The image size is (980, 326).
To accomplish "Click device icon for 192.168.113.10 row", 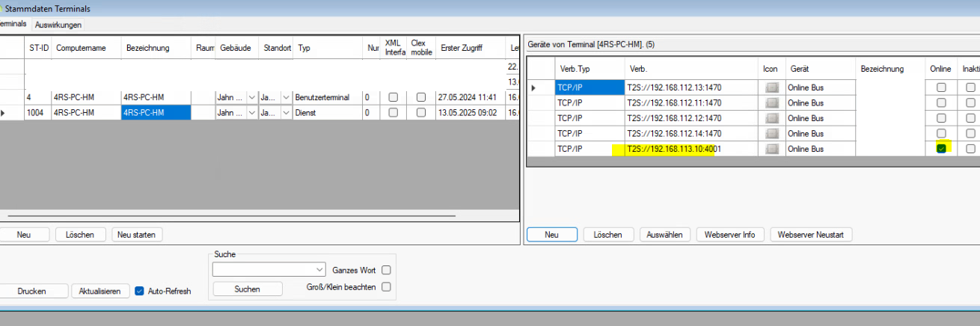I will pos(771,149).
